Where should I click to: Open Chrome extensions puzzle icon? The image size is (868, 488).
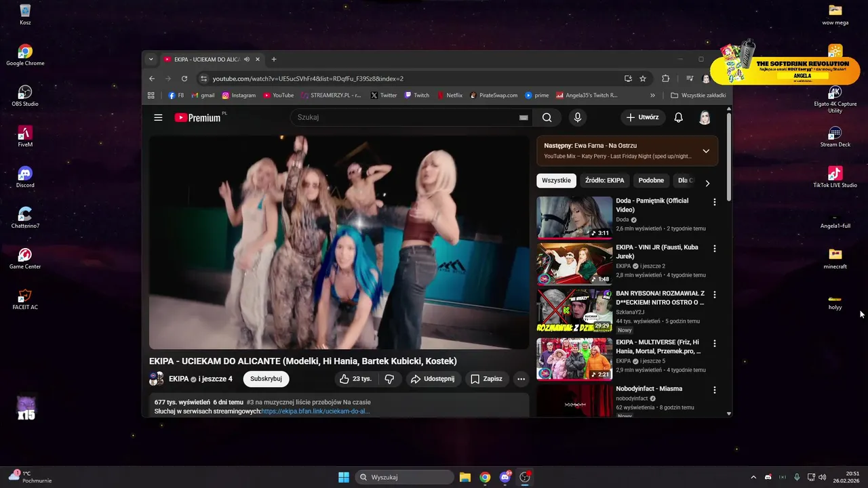665,79
